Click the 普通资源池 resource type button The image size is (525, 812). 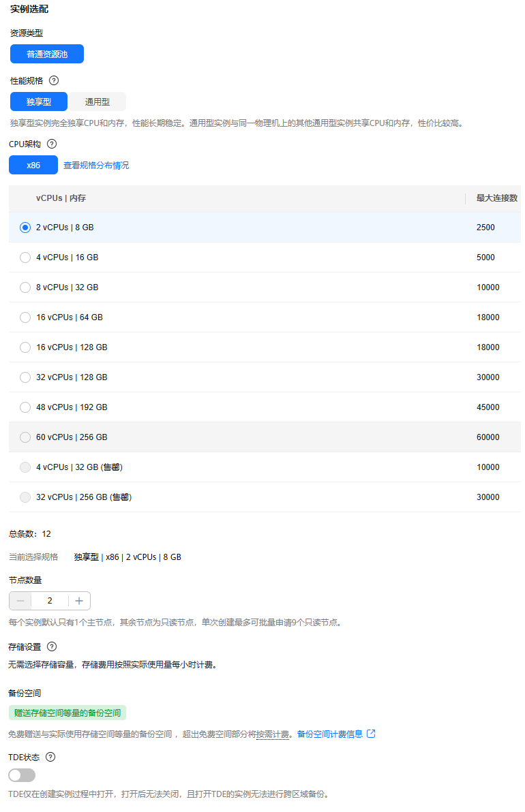click(x=47, y=54)
